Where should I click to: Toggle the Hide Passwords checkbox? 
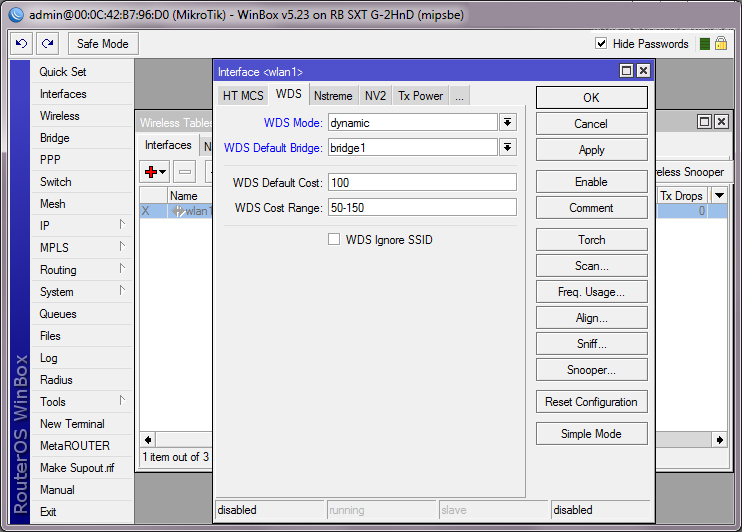tap(601, 44)
